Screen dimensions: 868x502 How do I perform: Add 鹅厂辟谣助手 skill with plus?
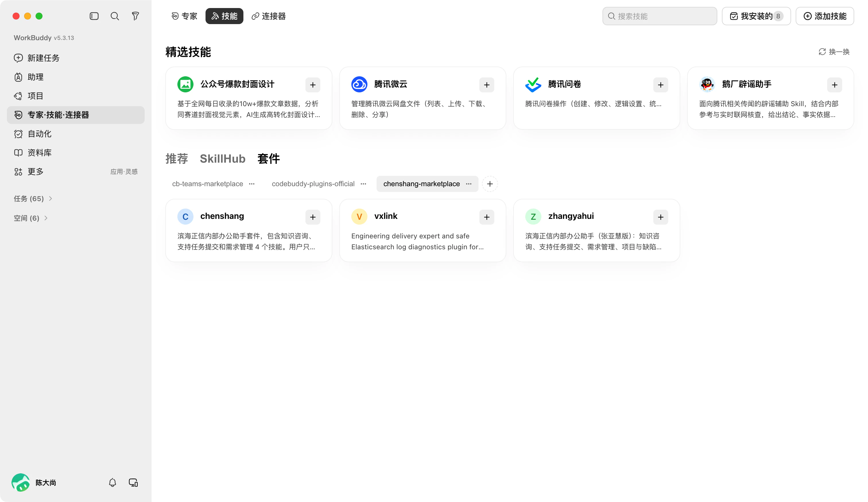(x=835, y=85)
